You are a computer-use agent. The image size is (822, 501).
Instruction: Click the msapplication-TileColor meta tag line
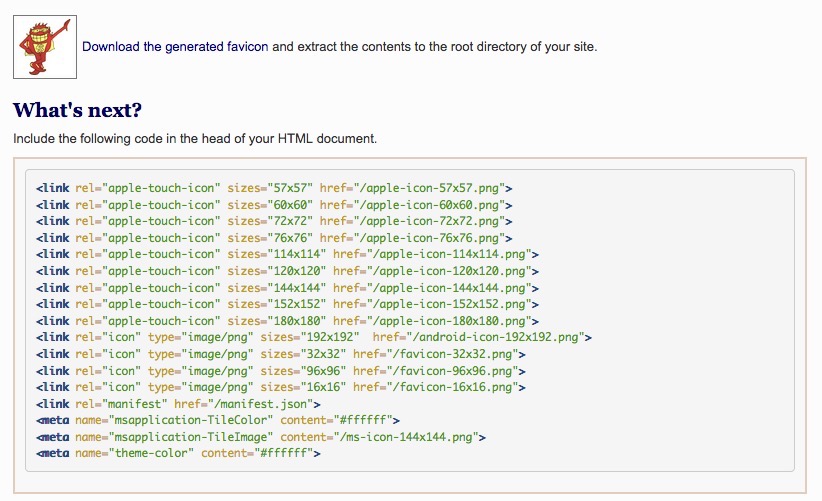[x=218, y=420]
